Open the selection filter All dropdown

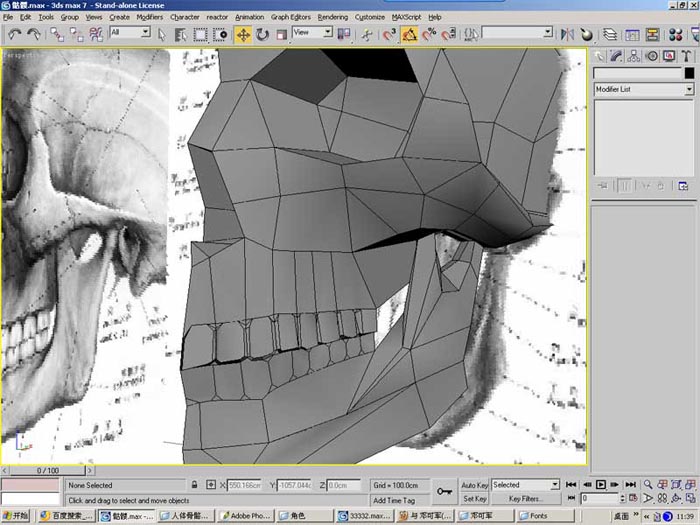pos(130,33)
